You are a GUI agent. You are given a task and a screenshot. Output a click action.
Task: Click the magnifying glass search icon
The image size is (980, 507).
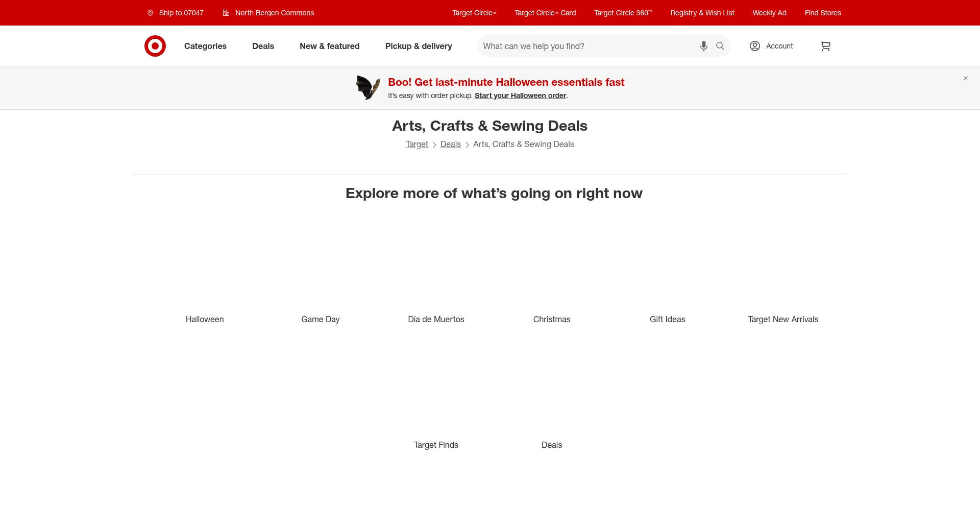720,46
